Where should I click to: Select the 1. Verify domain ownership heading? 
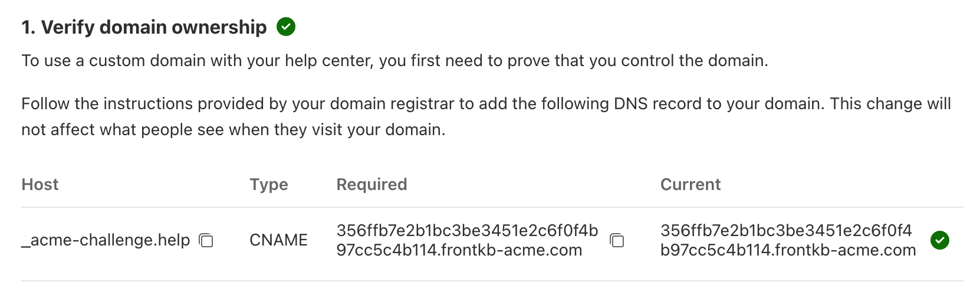click(x=144, y=27)
